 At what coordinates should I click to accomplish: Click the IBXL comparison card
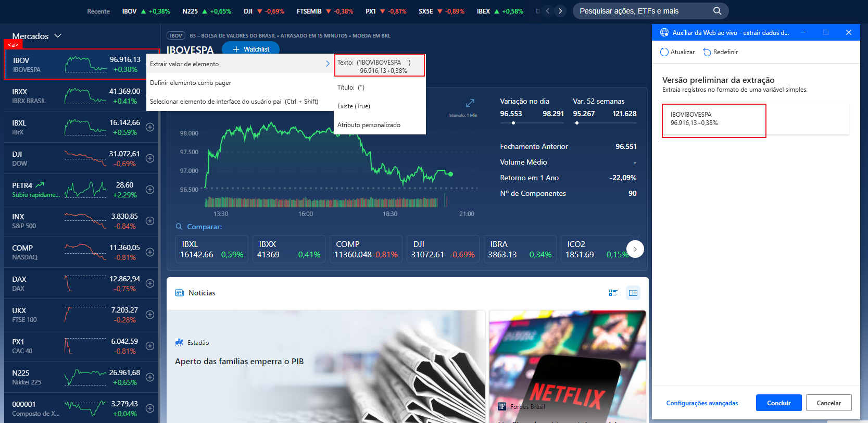pyautogui.click(x=212, y=249)
